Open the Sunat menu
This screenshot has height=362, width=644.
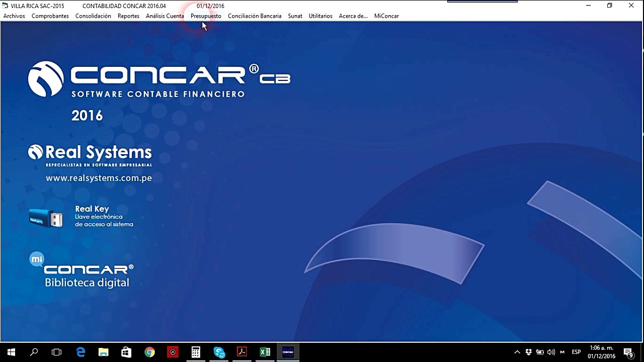tap(295, 16)
